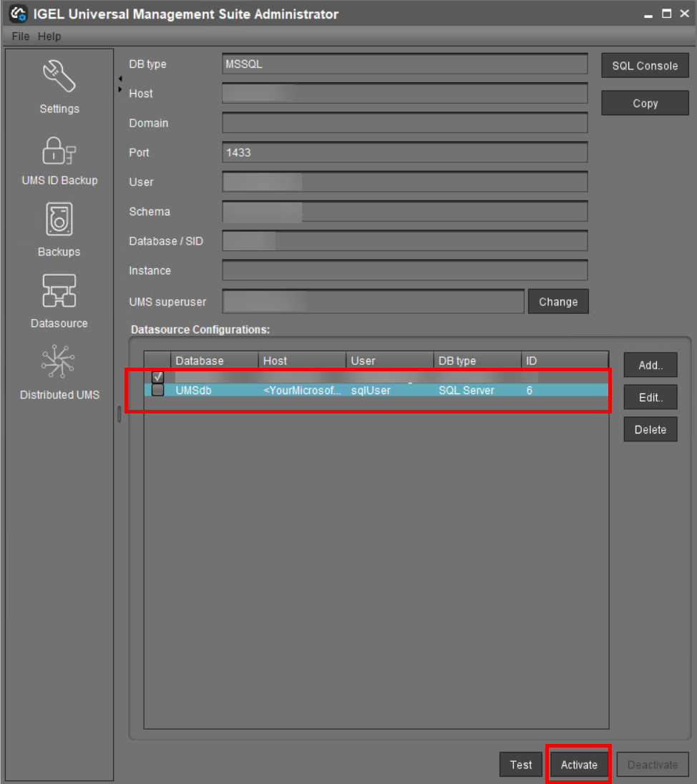This screenshot has width=697, height=784.
Task: Open UMS ID Backup padlock icon
Action: pyautogui.click(x=59, y=150)
